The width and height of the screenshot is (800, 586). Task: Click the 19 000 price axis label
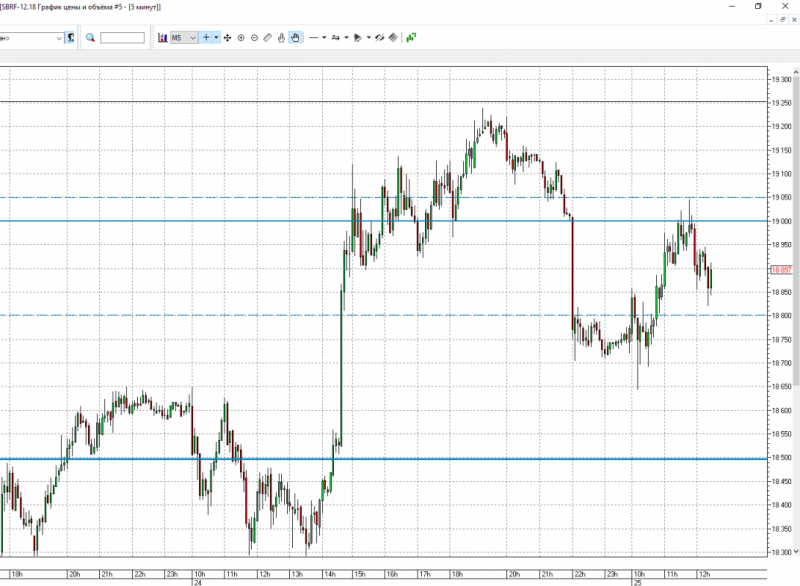(x=781, y=221)
